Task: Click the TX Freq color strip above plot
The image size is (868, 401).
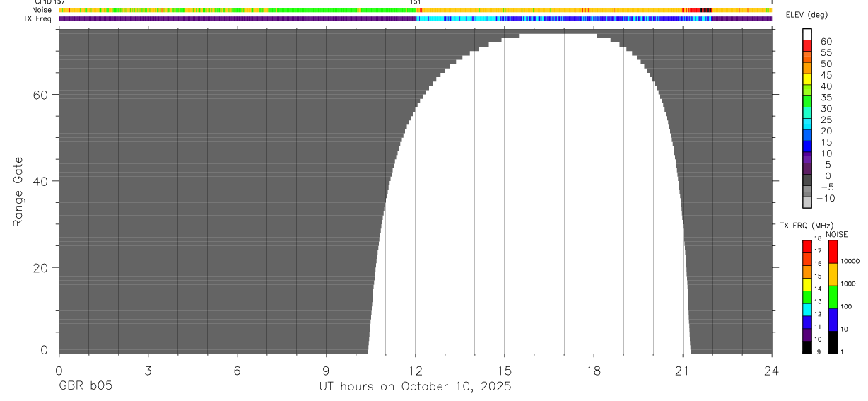Action: [415, 18]
